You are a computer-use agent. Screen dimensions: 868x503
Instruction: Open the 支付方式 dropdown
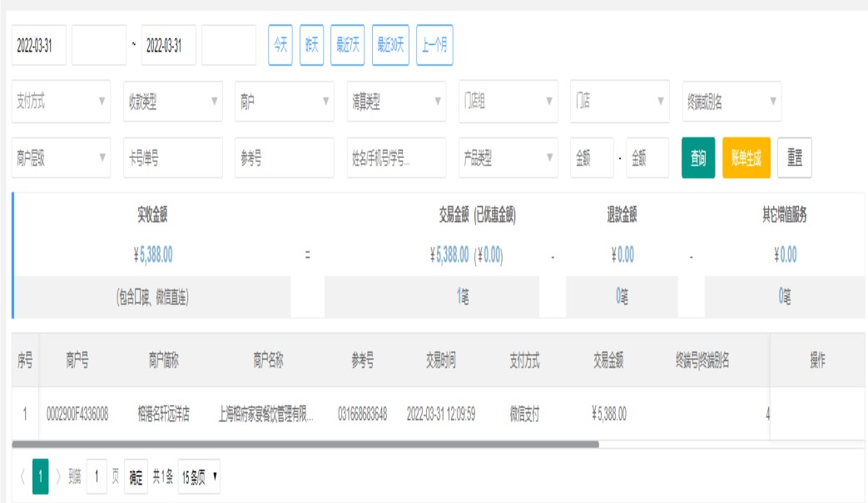pyautogui.click(x=61, y=101)
